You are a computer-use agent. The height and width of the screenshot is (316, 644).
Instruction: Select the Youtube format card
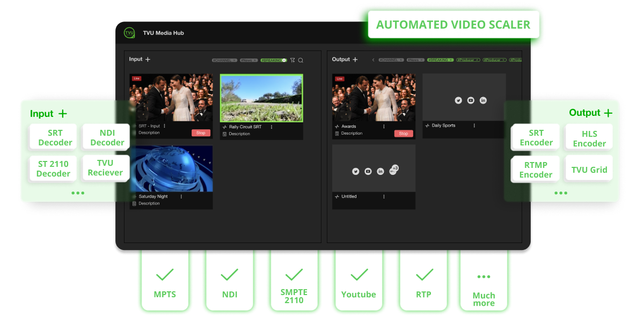pos(358,281)
